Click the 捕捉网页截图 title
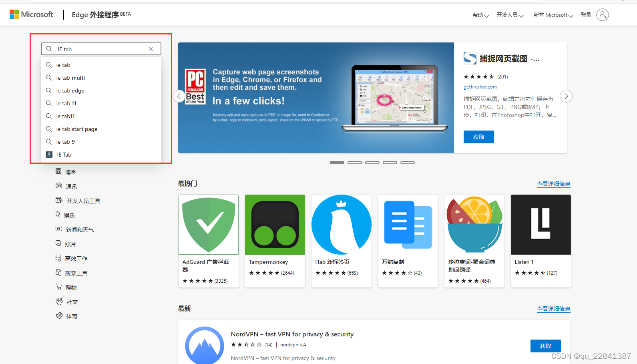This screenshot has width=637, height=364. tap(510, 59)
